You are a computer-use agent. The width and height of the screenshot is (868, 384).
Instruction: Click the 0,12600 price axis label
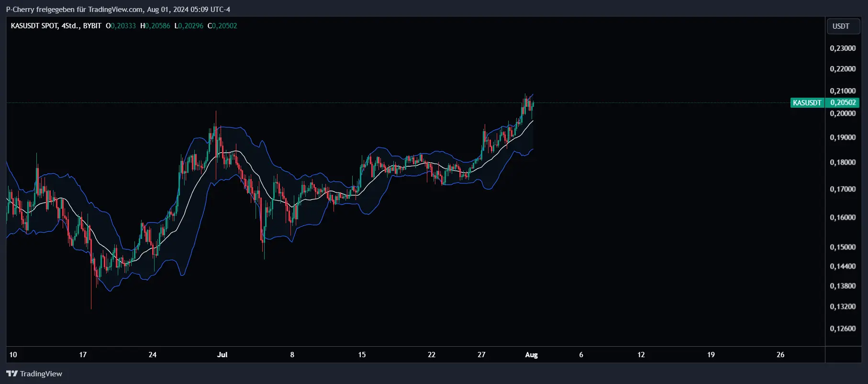click(x=843, y=328)
